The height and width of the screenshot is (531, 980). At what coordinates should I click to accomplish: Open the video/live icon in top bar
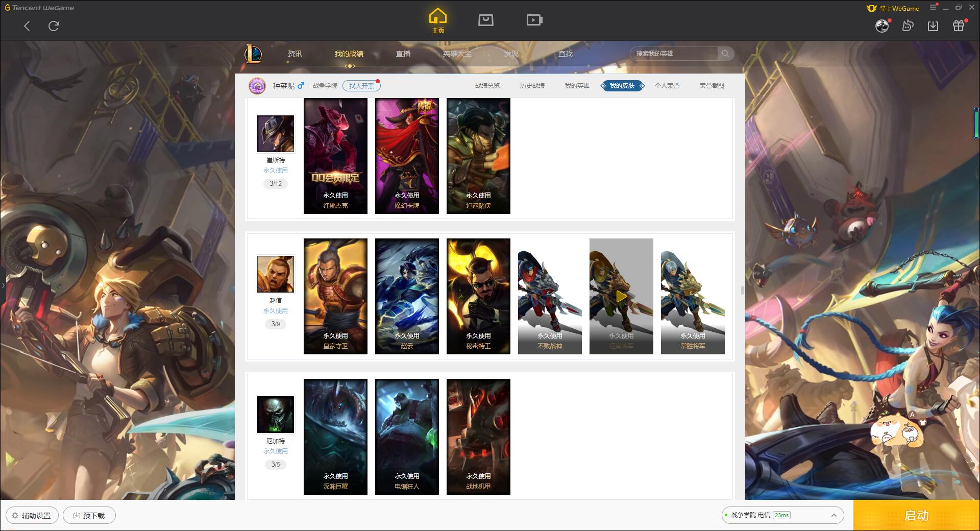coord(534,20)
